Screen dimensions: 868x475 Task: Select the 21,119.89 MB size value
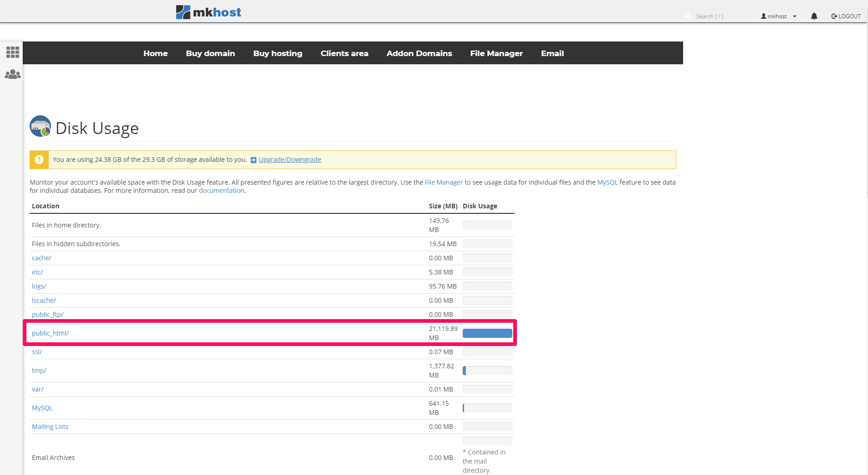443,333
